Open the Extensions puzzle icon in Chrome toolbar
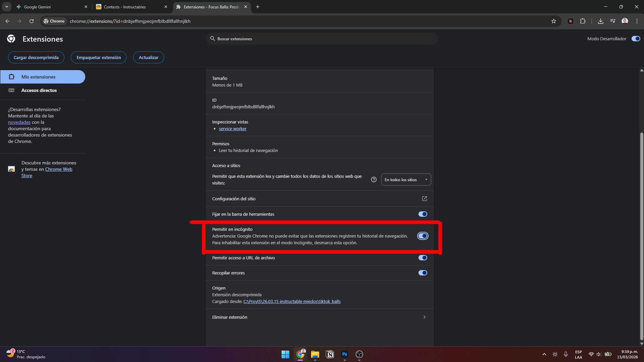The width and height of the screenshot is (644, 362). click(583, 21)
